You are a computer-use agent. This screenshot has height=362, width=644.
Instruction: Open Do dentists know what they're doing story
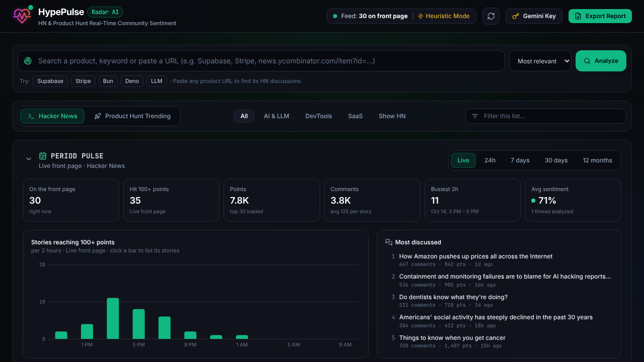click(453, 297)
